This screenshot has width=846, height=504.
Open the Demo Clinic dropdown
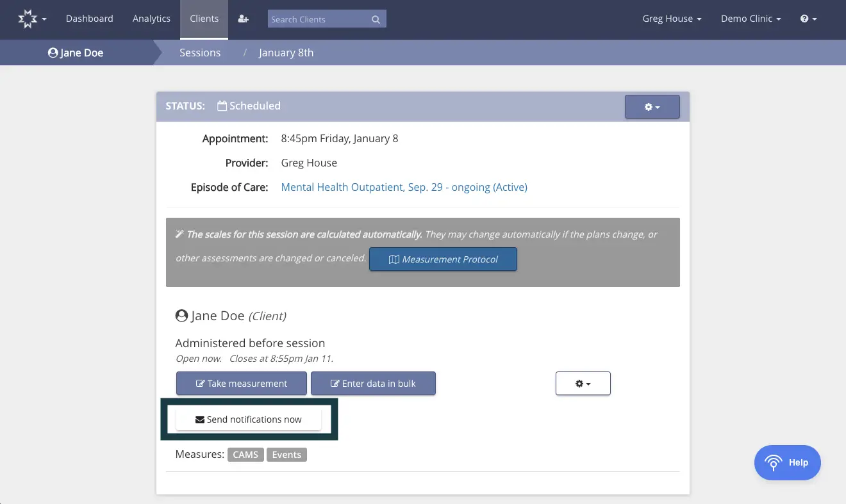click(751, 19)
